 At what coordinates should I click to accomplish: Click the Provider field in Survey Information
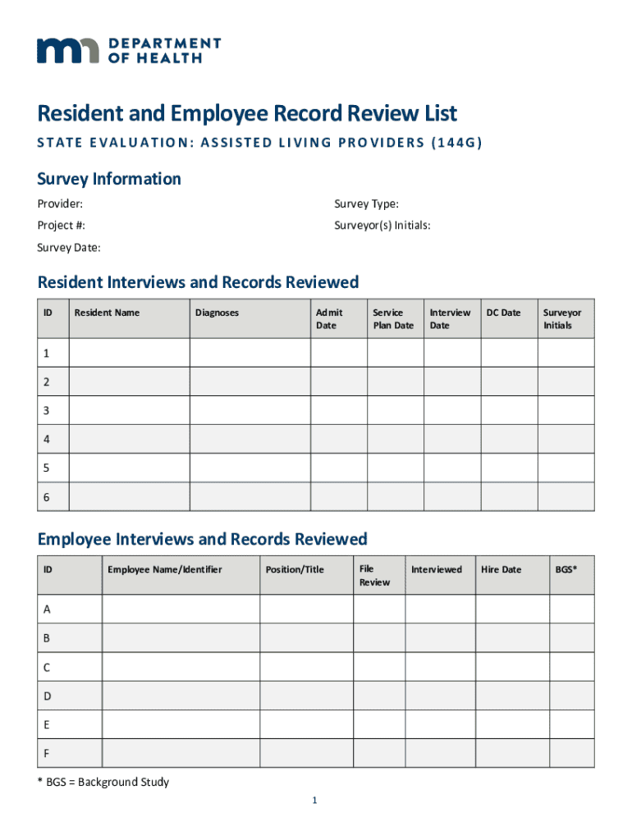(x=197, y=204)
